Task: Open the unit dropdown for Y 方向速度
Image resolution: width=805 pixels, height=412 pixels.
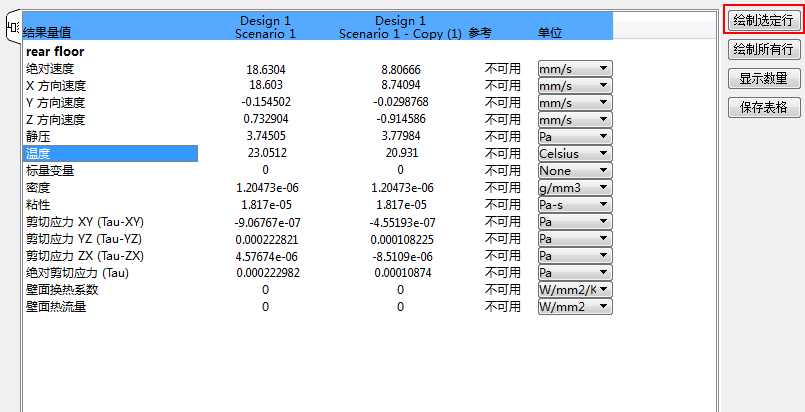Action: pyautogui.click(x=575, y=102)
